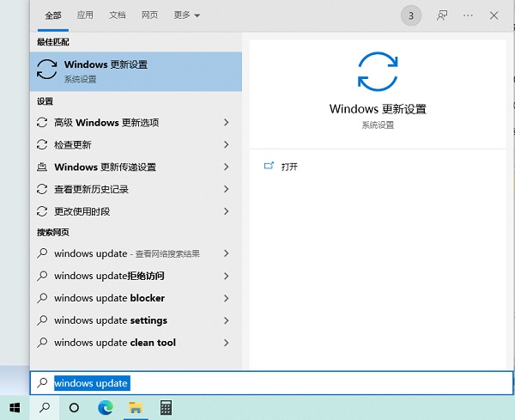Expand chevron for windows update 查看网络搜索结果
This screenshot has height=420, width=515.
[227, 253]
